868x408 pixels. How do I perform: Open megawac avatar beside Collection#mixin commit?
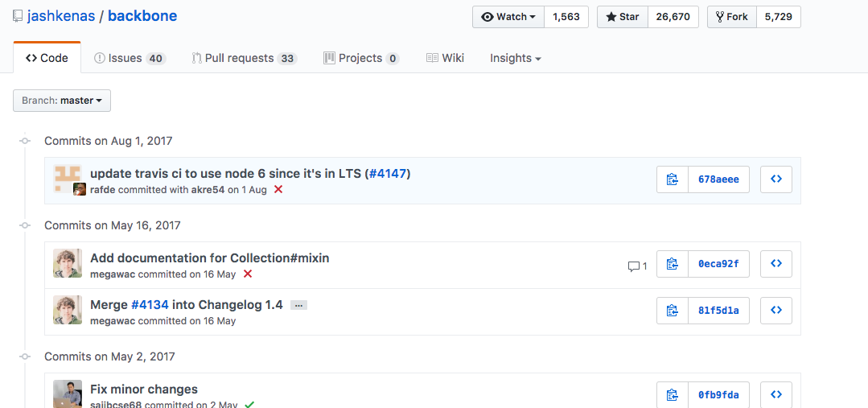tap(68, 263)
